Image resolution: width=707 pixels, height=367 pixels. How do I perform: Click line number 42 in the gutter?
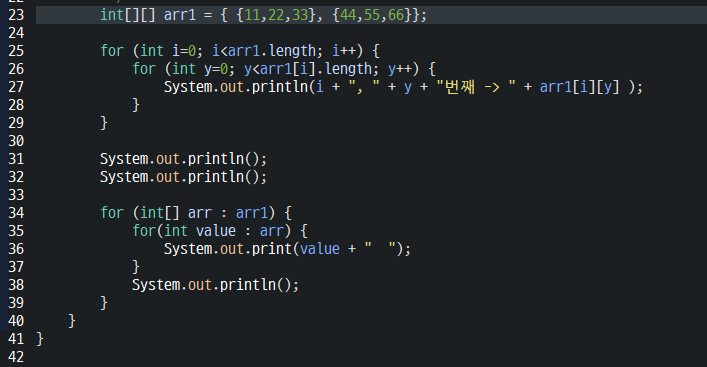tap(16, 357)
